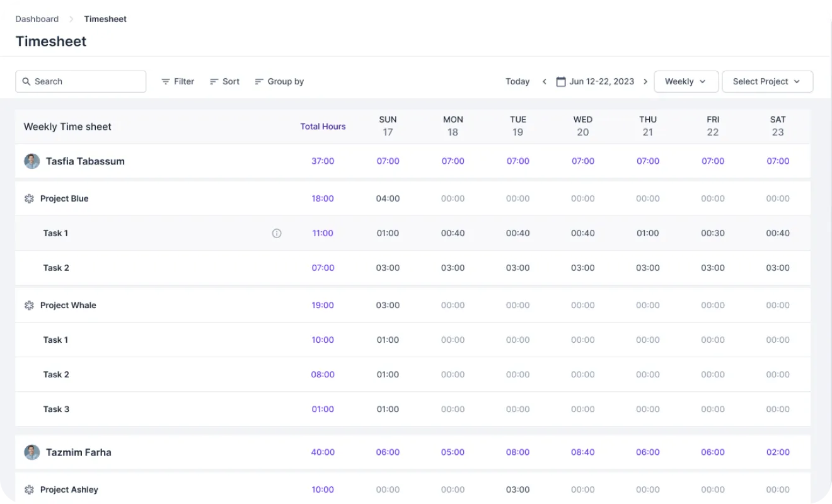Click Project Blue's 18:00 total

(x=323, y=198)
